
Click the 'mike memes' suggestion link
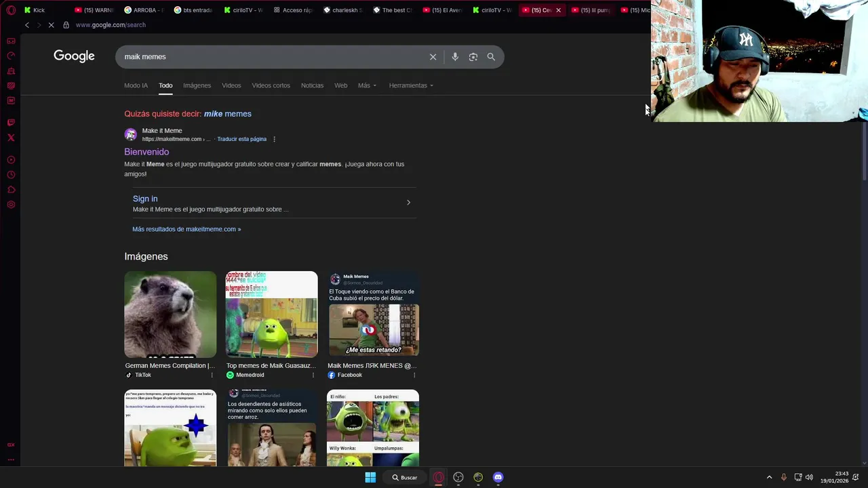228,114
